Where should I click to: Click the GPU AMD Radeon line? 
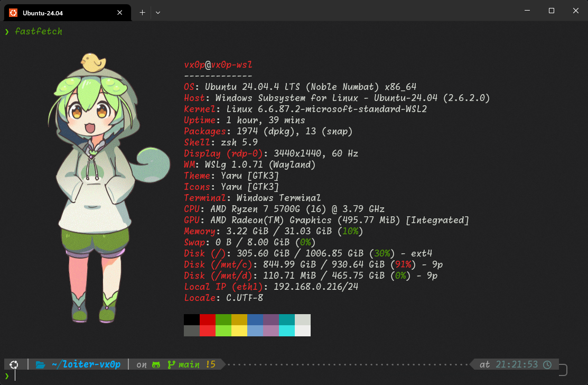point(326,221)
